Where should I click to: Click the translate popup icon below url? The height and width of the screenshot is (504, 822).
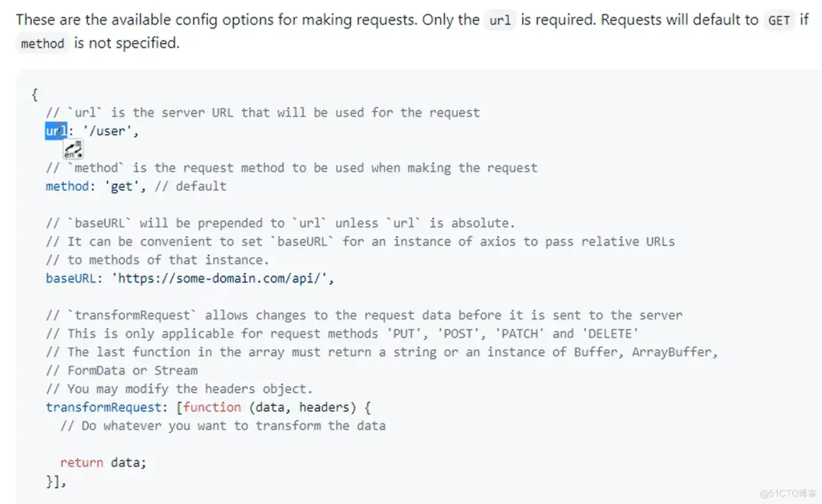point(74,150)
